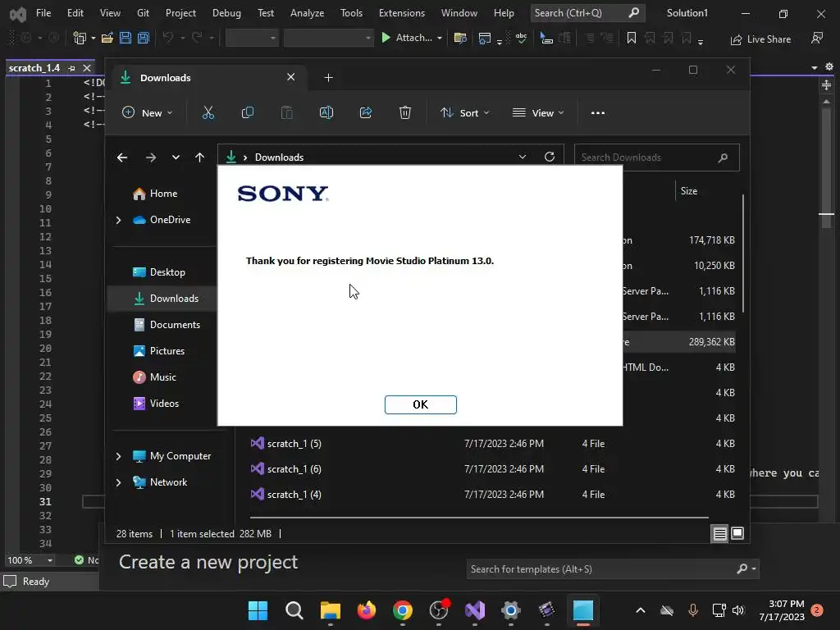Screen dimensions: 840x630
Task: Open the Attach button dropdown arrow
Action: (x=440, y=38)
